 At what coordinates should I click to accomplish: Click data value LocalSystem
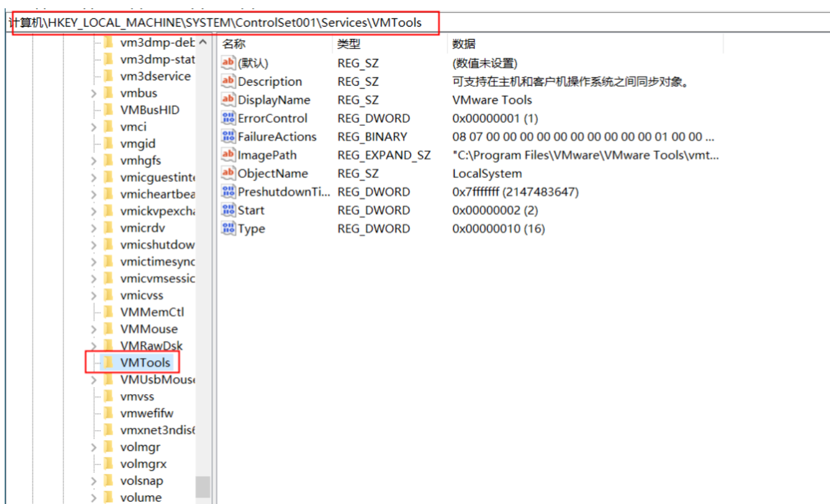487,174
